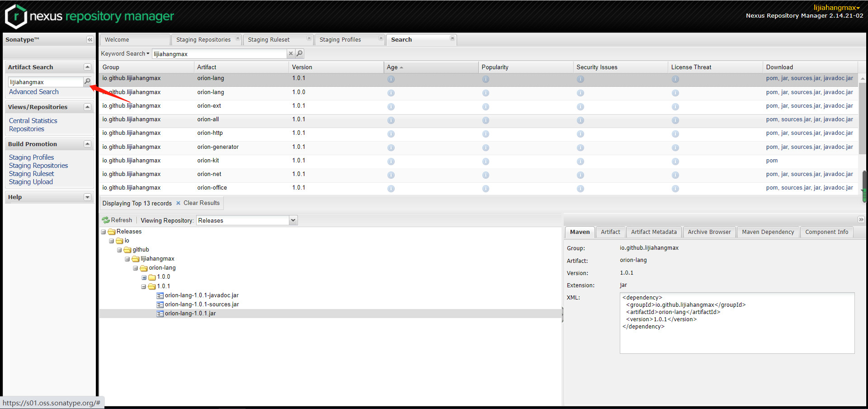Click the results grid vertical scrollbar
868x409 pixels.
(863, 119)
